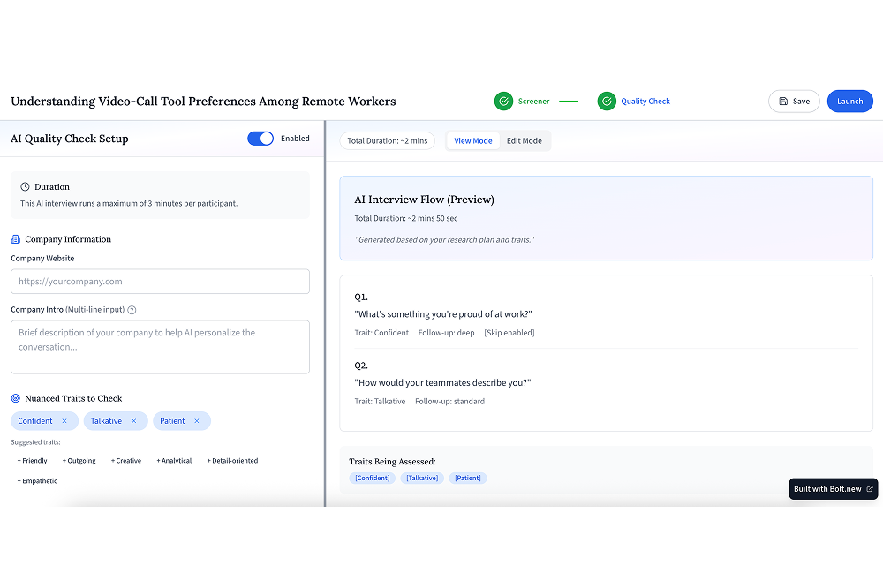883x588 pixels.
Task: Click the Quality Check step checkmark icon
Action: click(x=607, y=102)
